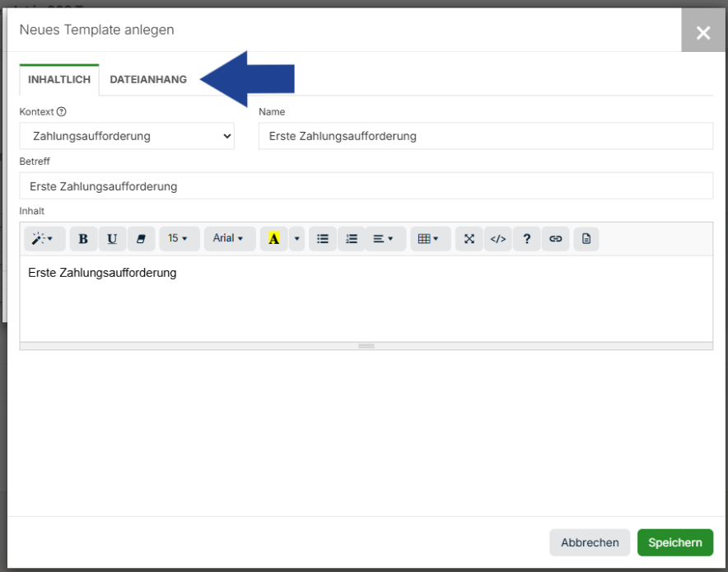Click the Speichern button

point(674,542)
